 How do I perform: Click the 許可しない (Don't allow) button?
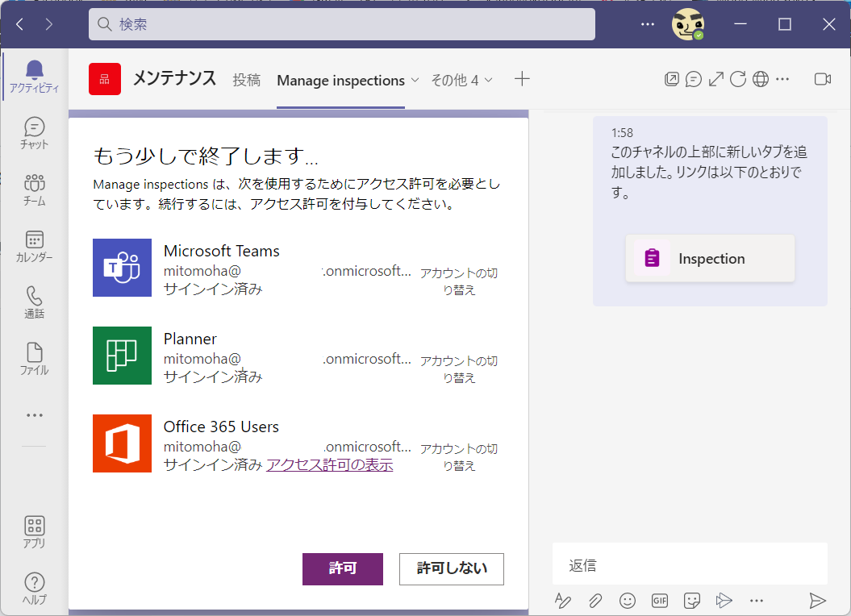[x=452, y=568]
